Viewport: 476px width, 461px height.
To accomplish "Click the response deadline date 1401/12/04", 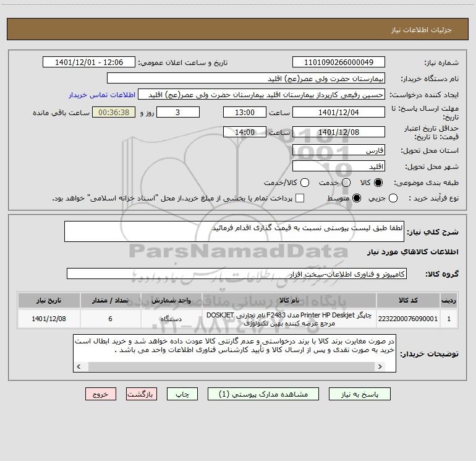I will (x=339, y=113).
